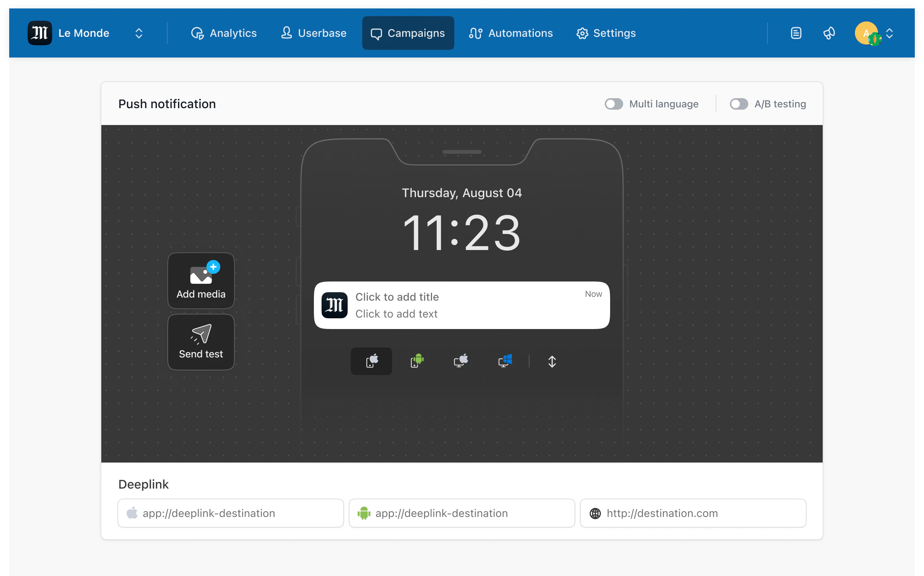Turn on A/B testing

[739, 104]
